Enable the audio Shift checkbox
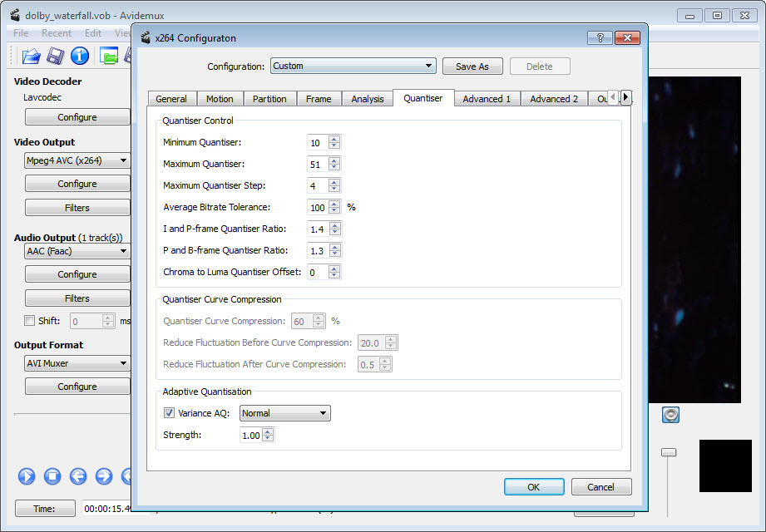 [x=29, y=321]
